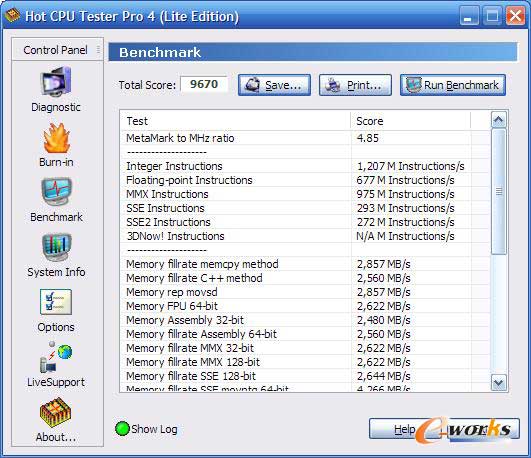Viewport: 531px width, 458px height.
Task: Open System Info chart icon
Action: (x=57, y=247)
